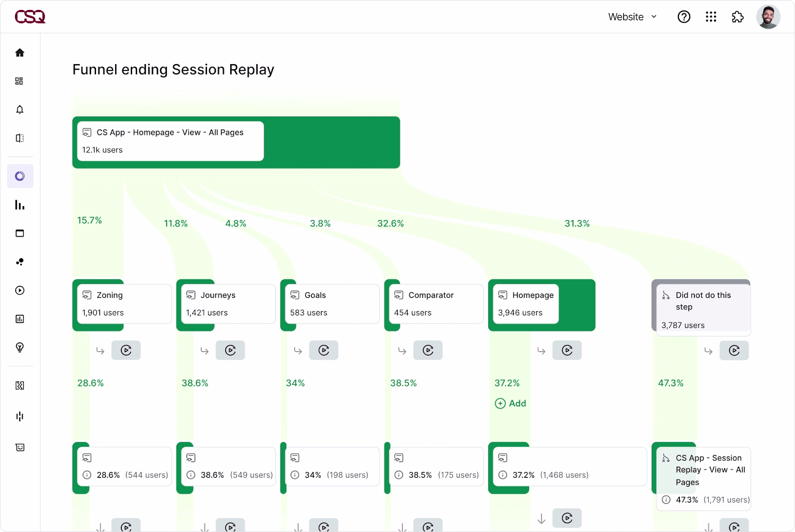Open the mapping icon below the sidebar divider
Viewport: 795px width, 532px height.
tap(20, 386)
